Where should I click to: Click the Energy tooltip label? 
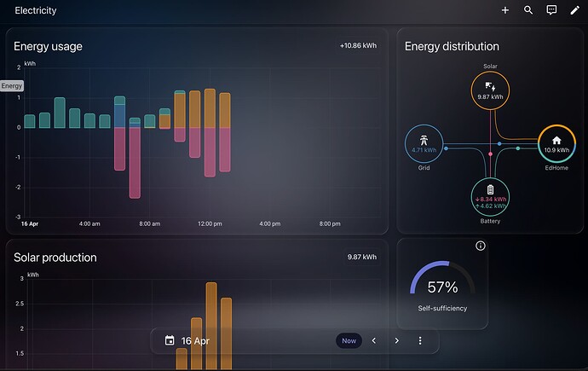[12, 86]
